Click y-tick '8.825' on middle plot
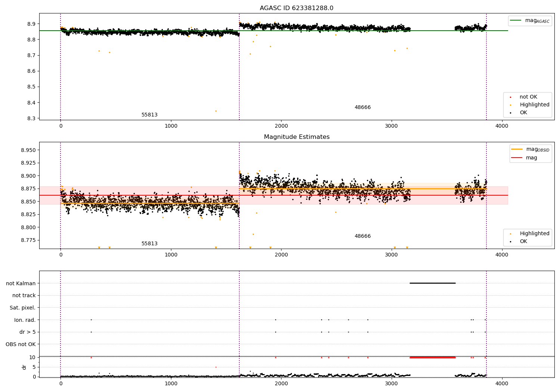Screen dimensions: 560x392 (28, 215)
